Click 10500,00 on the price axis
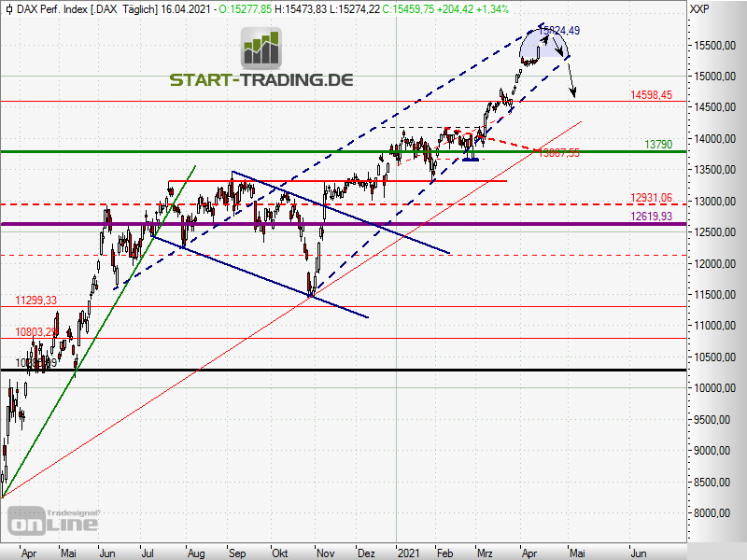This screenshot has width=747, height=560. (x=715, y=357)
